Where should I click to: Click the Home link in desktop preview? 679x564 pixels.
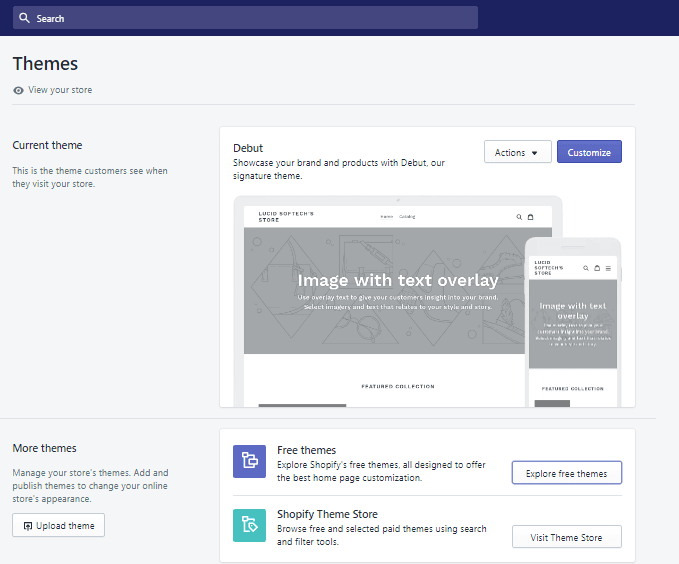[x=387, y=217]
